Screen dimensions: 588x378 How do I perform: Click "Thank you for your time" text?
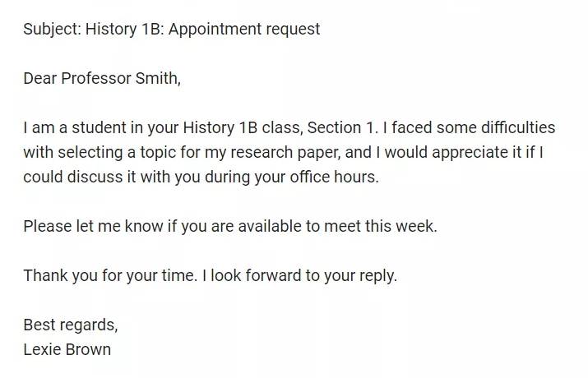click(109, 275)
